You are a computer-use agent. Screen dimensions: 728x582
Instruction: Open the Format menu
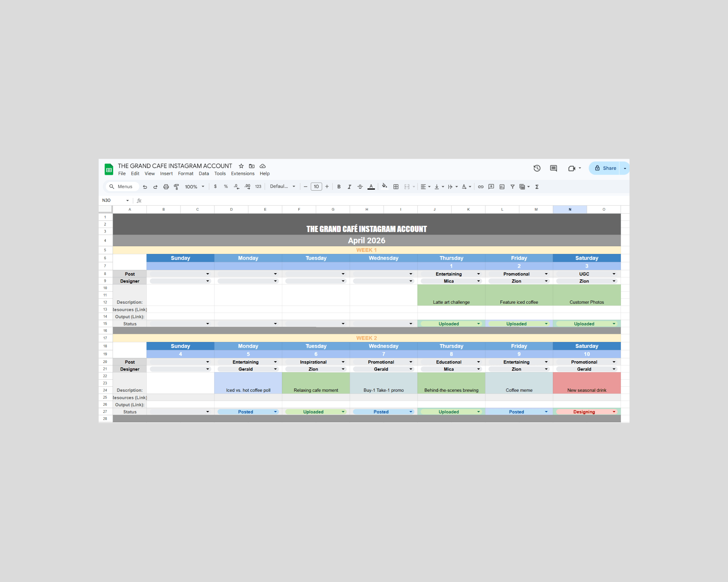pyautogui.click(x=186, y=174)
